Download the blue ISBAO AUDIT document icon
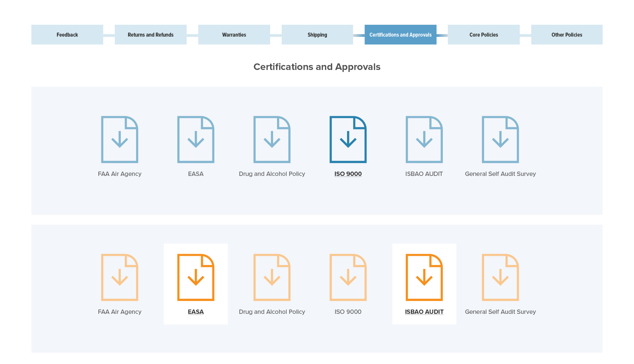This screenshot has height=364, width=634. [424, 139]
